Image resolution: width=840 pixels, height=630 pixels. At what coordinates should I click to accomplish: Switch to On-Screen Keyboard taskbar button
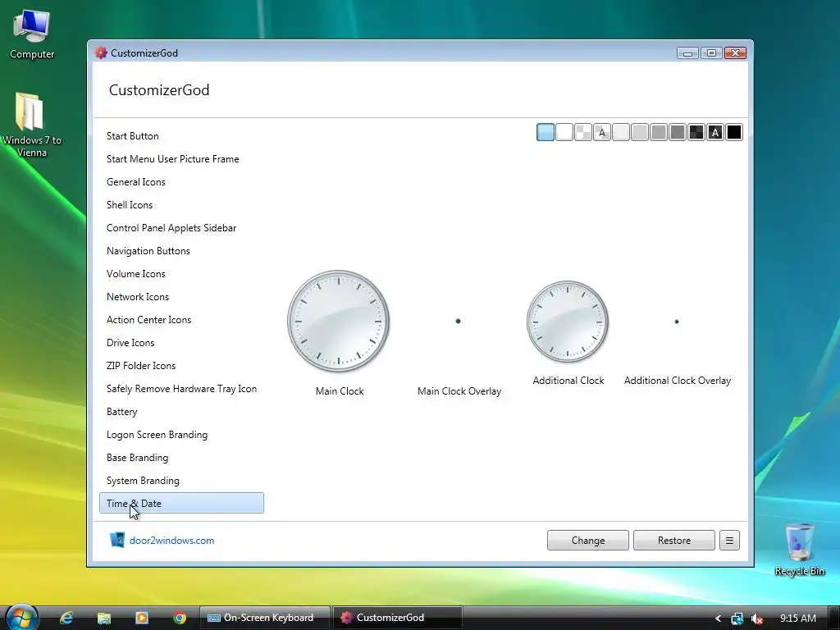coord(265,618)
